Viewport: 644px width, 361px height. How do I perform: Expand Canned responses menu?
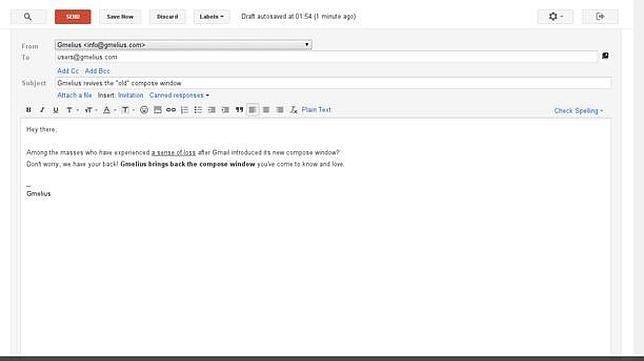click(x=179, y=95)
